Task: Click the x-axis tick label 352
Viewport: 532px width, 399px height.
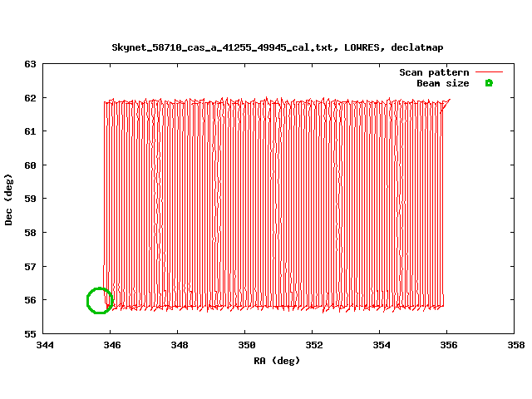Action: click(314, 345)
